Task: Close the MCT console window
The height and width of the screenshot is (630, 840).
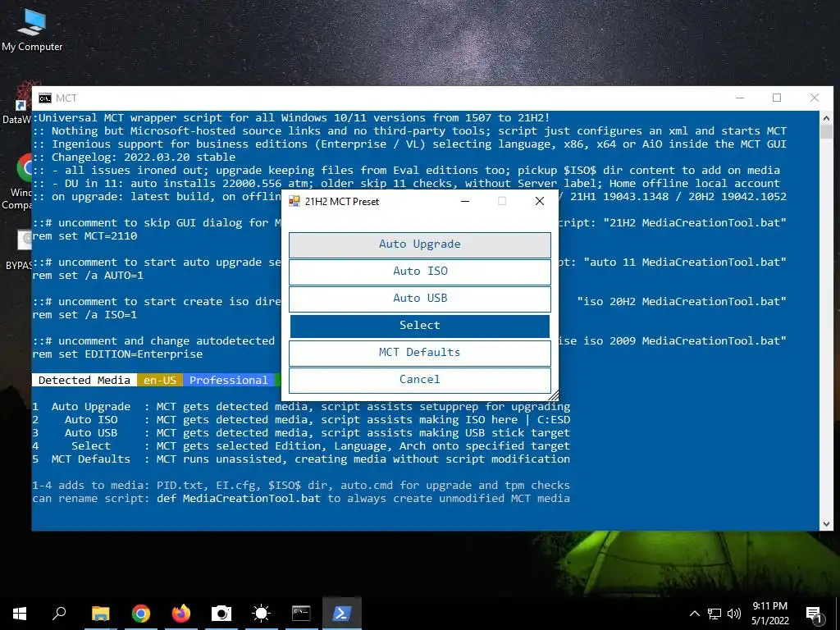Action: (x=815, y=98)
